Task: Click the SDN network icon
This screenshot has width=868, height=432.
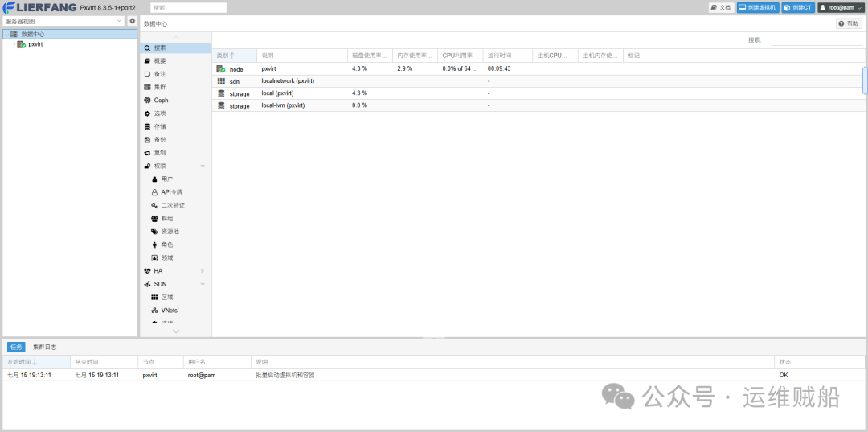Action: point(147,284)
